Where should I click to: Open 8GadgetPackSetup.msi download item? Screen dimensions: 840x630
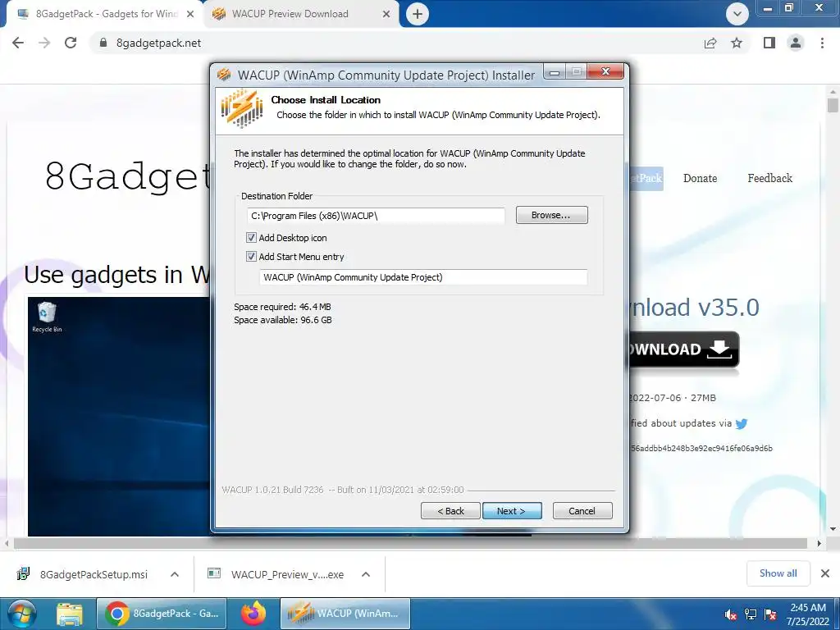83,574
